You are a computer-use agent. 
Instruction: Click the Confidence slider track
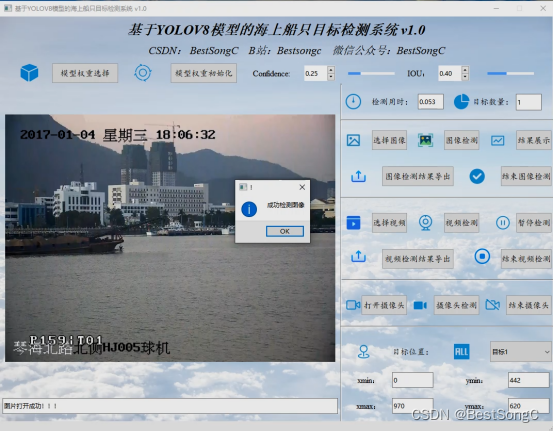pyautogui.click(x=371, y=73)
